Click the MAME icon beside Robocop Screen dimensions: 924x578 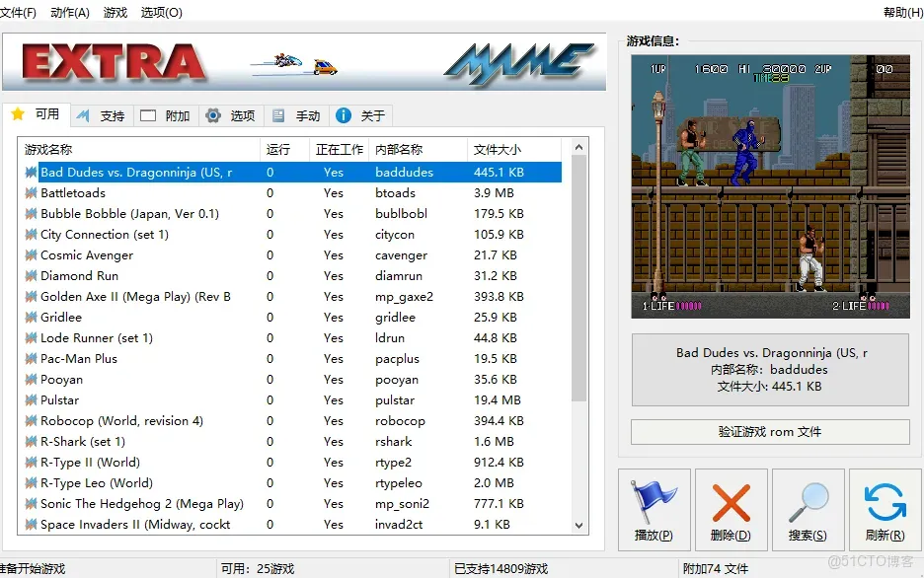[32, 421]
